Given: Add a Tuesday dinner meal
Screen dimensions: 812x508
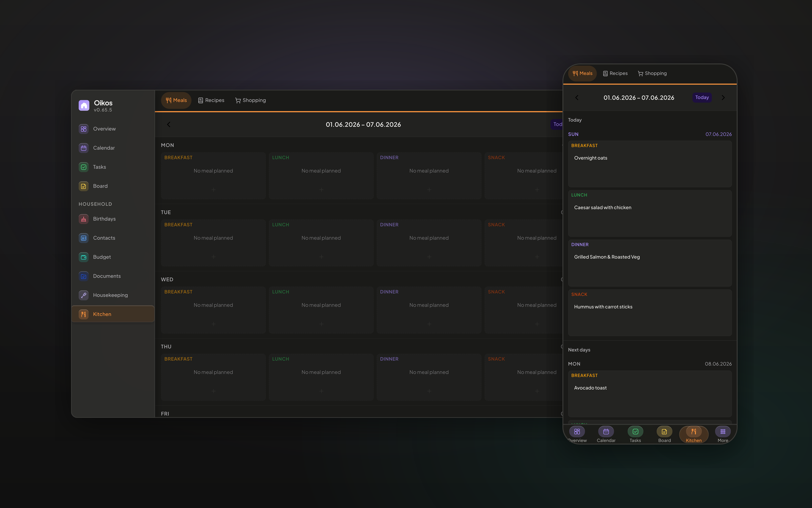Looking at the screenshot, I should click(429, 257).
